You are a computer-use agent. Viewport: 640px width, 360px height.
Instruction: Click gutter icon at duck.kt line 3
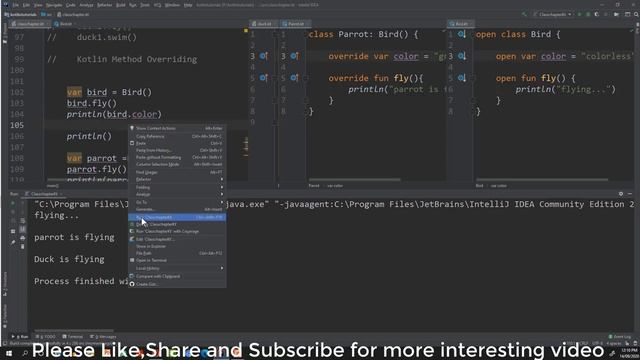point(264,56)
